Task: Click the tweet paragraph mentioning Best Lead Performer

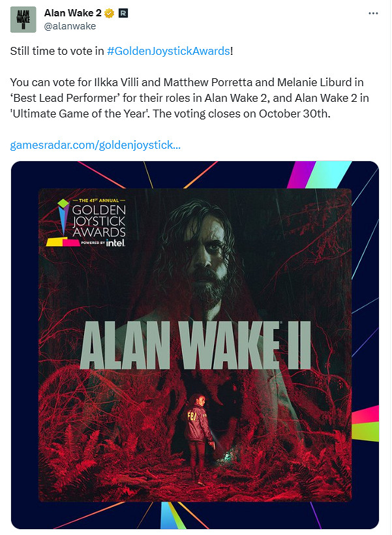Action: [189, 98]
